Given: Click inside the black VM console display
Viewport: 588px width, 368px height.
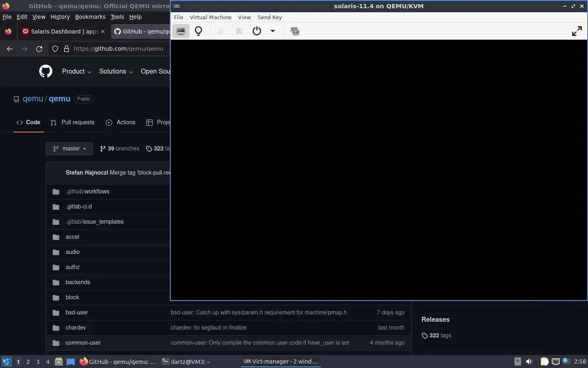Looking at the screenshot, I should [379, 170].
